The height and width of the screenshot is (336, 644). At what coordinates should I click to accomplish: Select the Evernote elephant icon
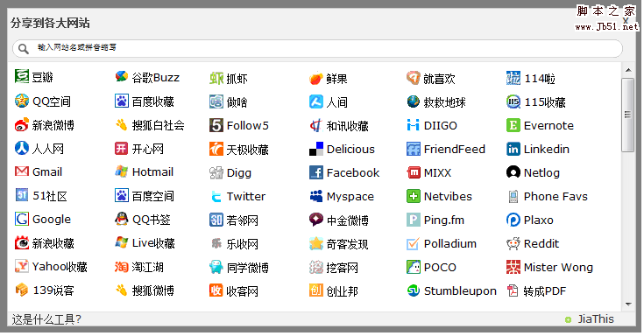(513, 125)
